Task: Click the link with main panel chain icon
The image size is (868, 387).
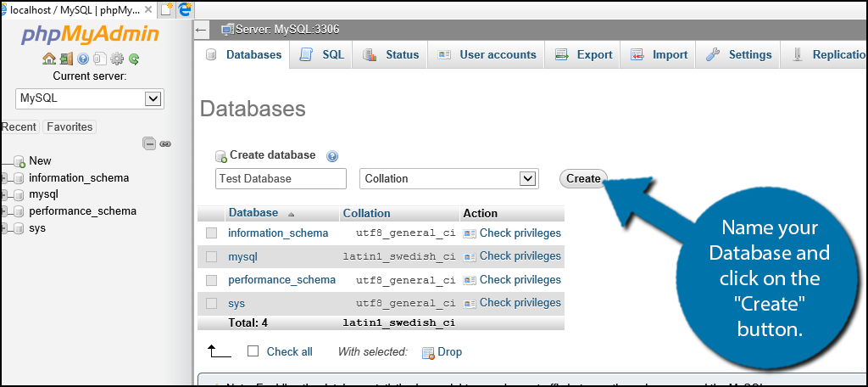Action: click(165, 144)
